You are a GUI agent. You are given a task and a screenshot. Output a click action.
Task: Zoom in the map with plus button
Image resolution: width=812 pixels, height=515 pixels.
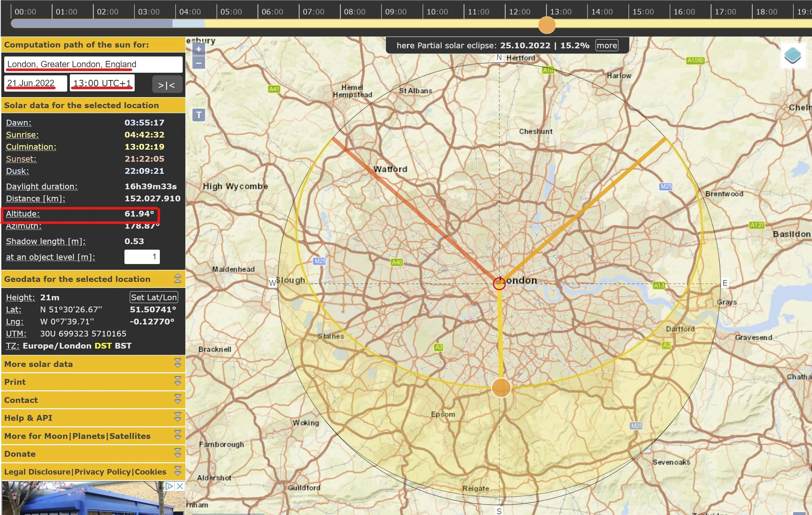coord(199,49)
